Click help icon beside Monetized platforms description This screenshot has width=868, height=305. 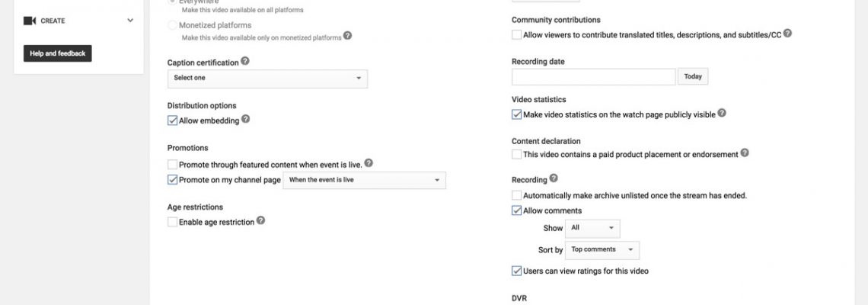pyautogui.click(x=348, y=36)
